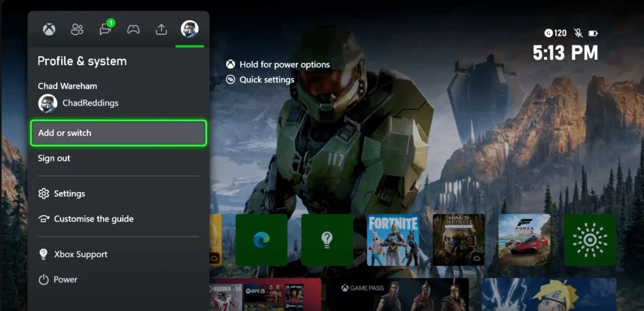Open the Xbox home tab in guide
Screen dimensions: 644x311
pos(49,30)
